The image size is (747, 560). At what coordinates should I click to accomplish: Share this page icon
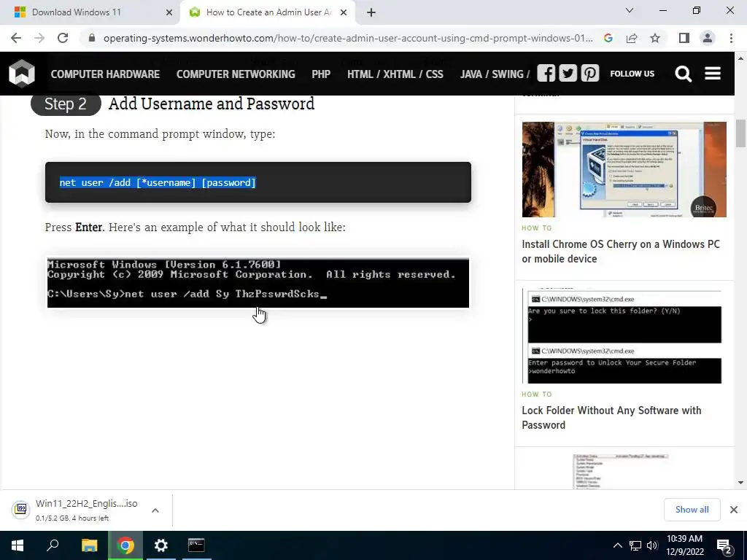(x=632, y=38)
